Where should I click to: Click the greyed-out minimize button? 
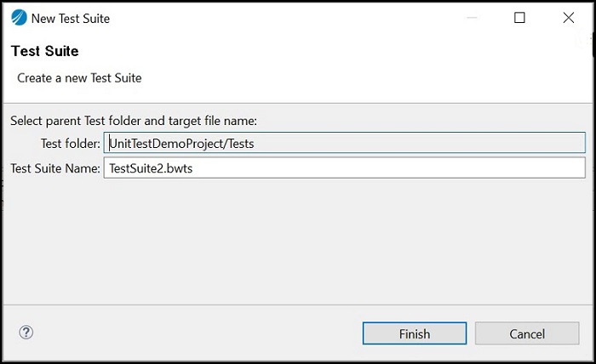click(x=472, y=18)
